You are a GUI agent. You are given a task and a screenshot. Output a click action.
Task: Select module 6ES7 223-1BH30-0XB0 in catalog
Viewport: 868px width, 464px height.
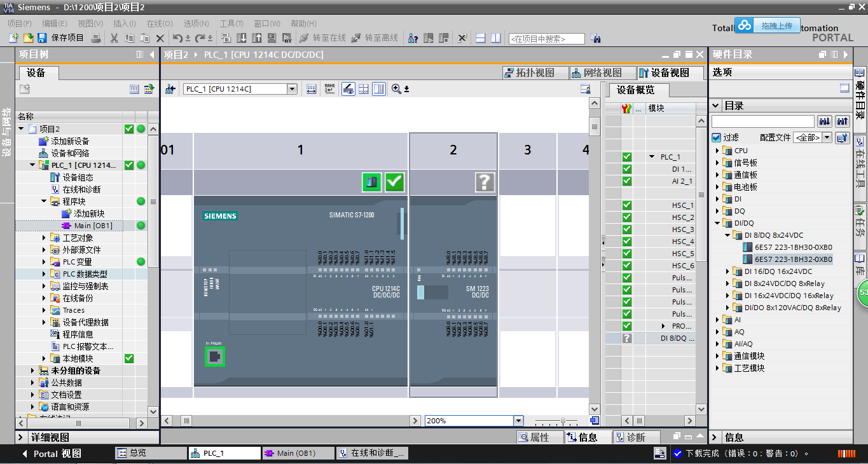coord(793,247)
